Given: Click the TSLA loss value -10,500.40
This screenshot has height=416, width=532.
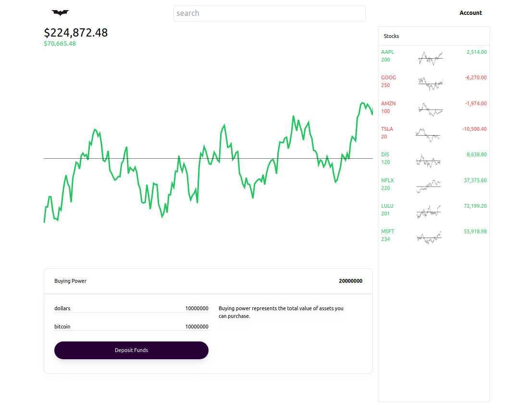Looking at the screenshot, I should (x=474, y=129).
